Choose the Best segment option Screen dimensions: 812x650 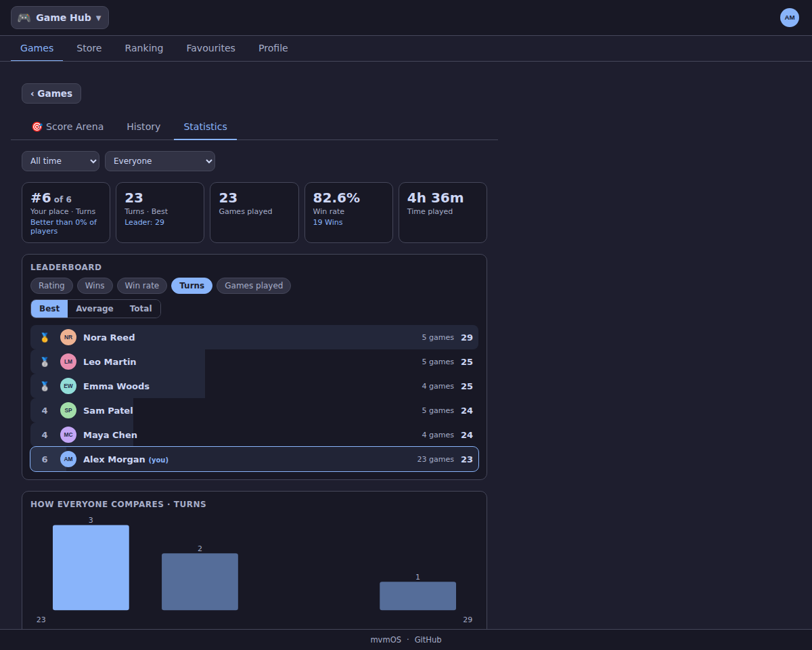pos(49,309)
